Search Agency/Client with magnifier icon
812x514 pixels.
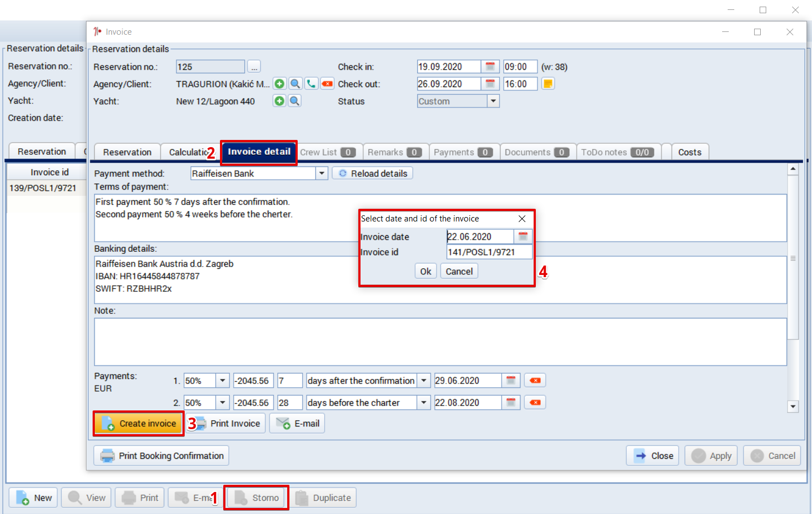295,84
